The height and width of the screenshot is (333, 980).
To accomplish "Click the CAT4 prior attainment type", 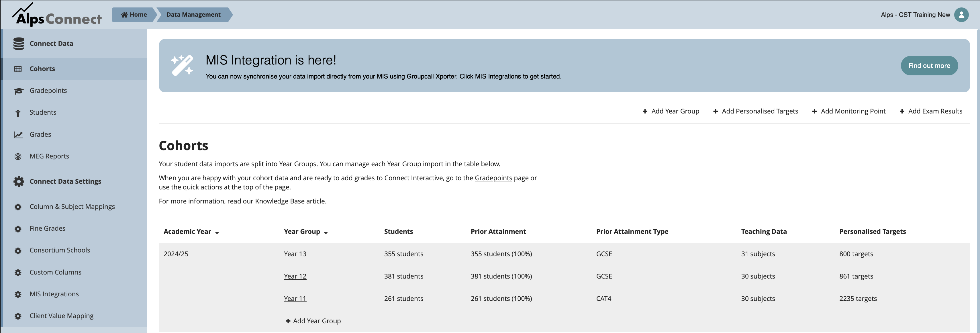I will (x=604, y=299).
